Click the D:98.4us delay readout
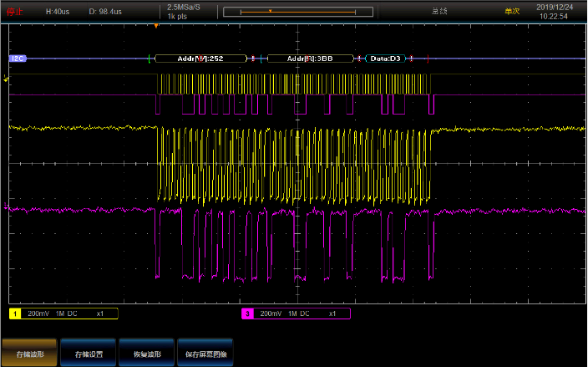The height and width of the screenshot is (367, 588). coord(105,11)
